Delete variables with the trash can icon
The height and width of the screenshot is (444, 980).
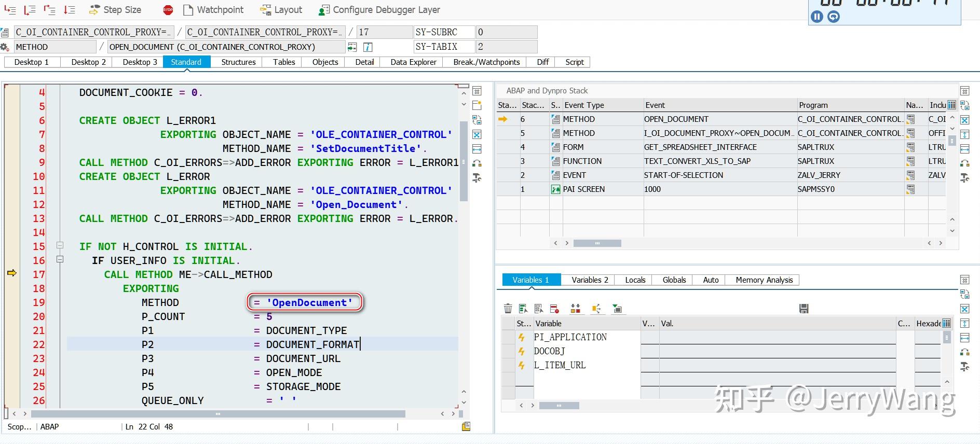(508, 309)
